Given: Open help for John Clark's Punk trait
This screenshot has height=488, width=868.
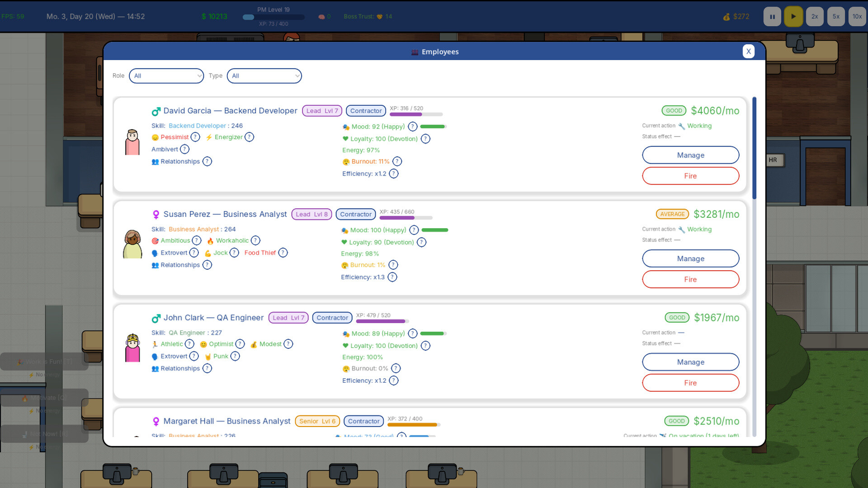Looking at the screenshot, I should point(235,356).
